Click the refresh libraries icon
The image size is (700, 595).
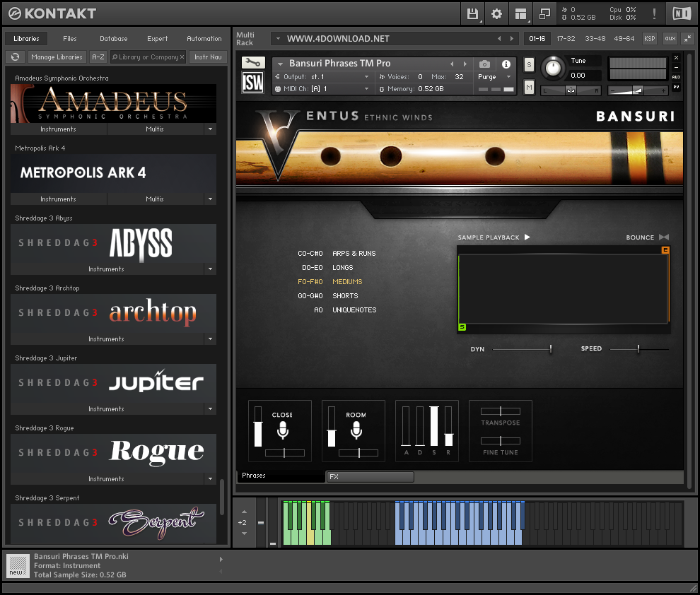point(15,57)
